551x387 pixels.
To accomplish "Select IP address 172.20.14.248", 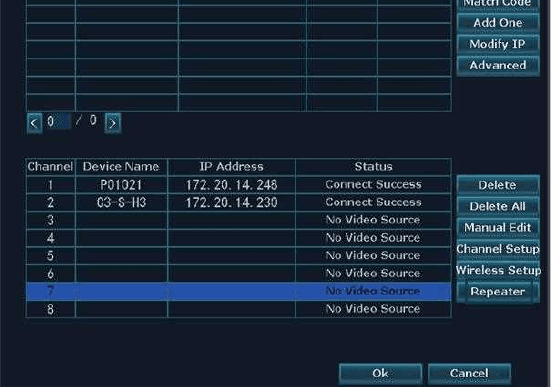I will [x=232, y=185].
